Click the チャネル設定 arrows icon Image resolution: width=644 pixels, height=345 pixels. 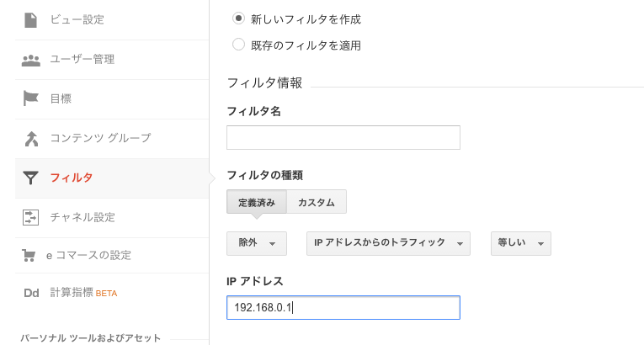31,217
